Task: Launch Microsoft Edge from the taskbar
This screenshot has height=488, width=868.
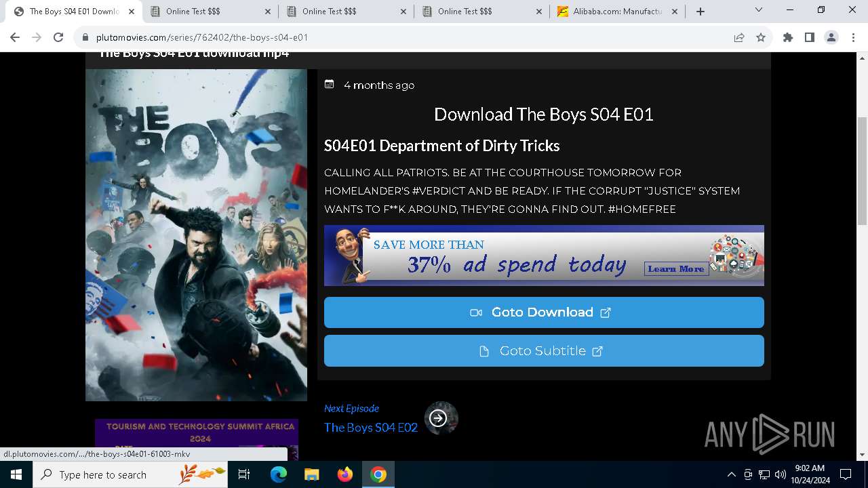Action: [x=279, y=474]
